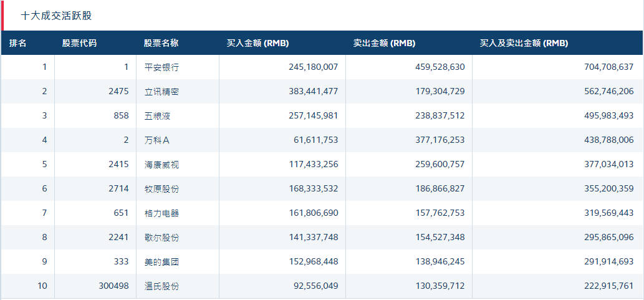The width and height of the screenshot is (644, 300).
Task: Click total amount 377,034,013
Action: pyautogui.click(x=608, y=165)
